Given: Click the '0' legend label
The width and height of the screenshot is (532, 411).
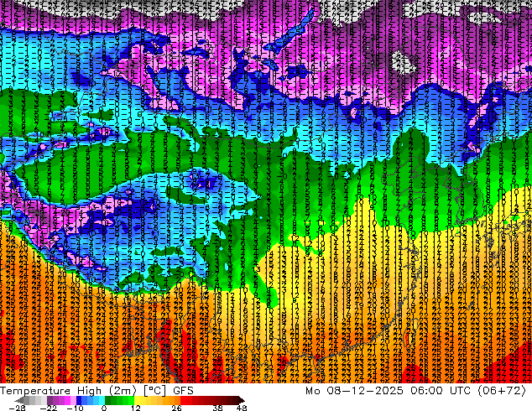Looking at the screenshot, I should (104, 408).
